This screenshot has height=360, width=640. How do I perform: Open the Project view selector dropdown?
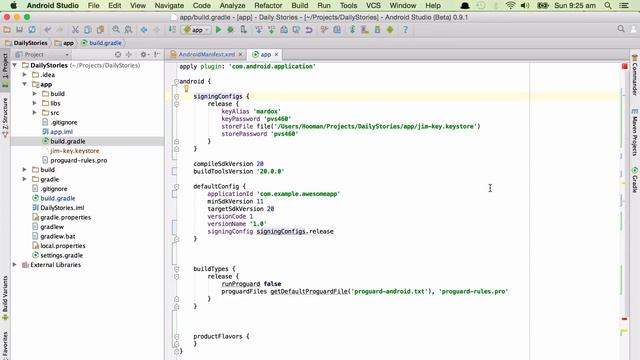(x=42, y=54)
